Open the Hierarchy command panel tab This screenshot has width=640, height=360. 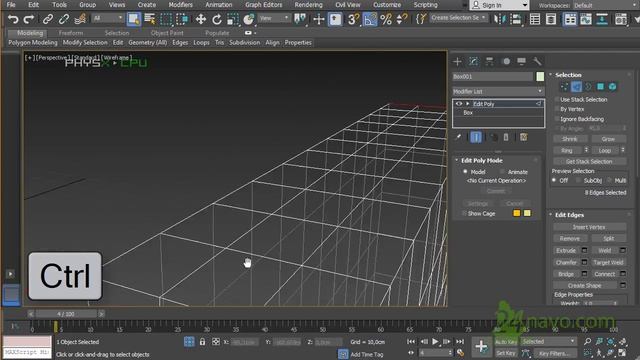coord(489,61)
